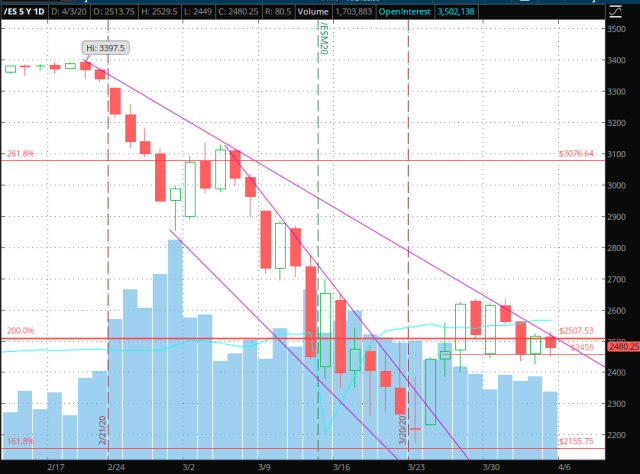The height and width of the screenshot is (474, 640).
Task: Click the highlighted 2480.25 current price tag
Action: coord(619,346)
